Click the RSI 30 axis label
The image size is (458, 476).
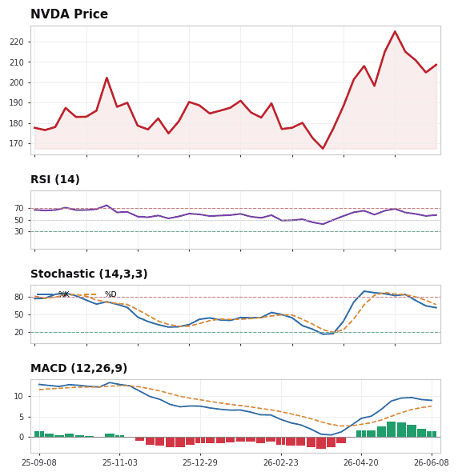(x=19, y=232)
